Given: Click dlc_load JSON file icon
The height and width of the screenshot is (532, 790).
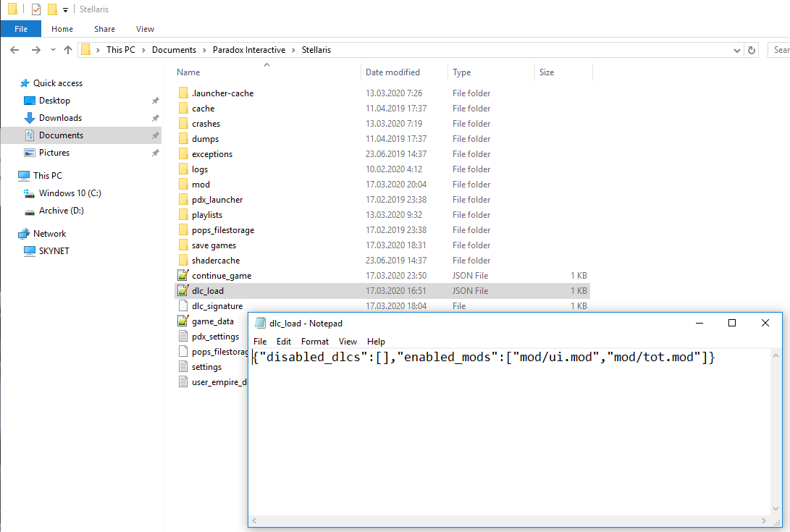Looking at the screenshot, I should 183,291.
